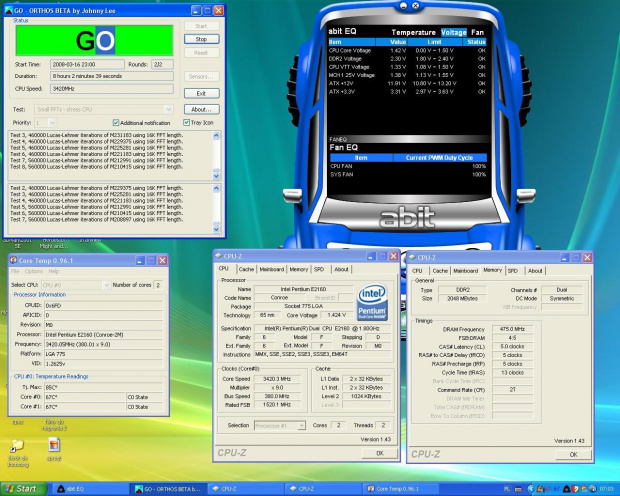The width and height of the screenshot is (620, 496).
Task: Click the PL language indicator in the tray
Action: click(x=507, y=489)
